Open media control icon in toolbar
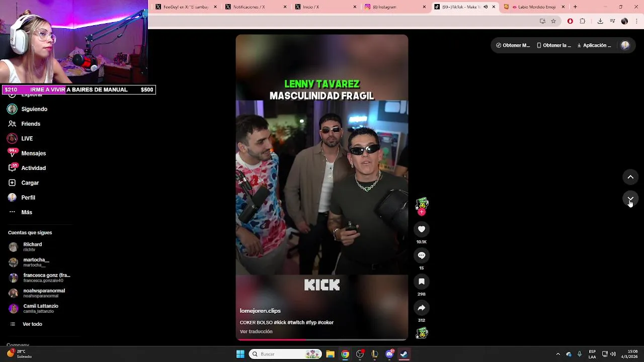This screenshot has width=644, height=362. click(612, 21)
